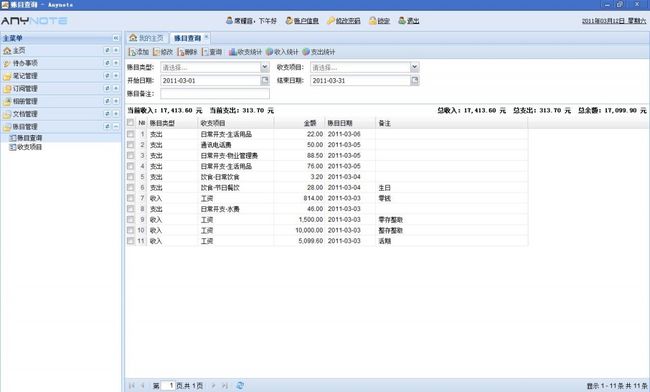Image resolution: width=650 pixels, height=392 pixels.
Task: Check row 5 饮食-日常饮食 3.20
Action: (131, 177)
